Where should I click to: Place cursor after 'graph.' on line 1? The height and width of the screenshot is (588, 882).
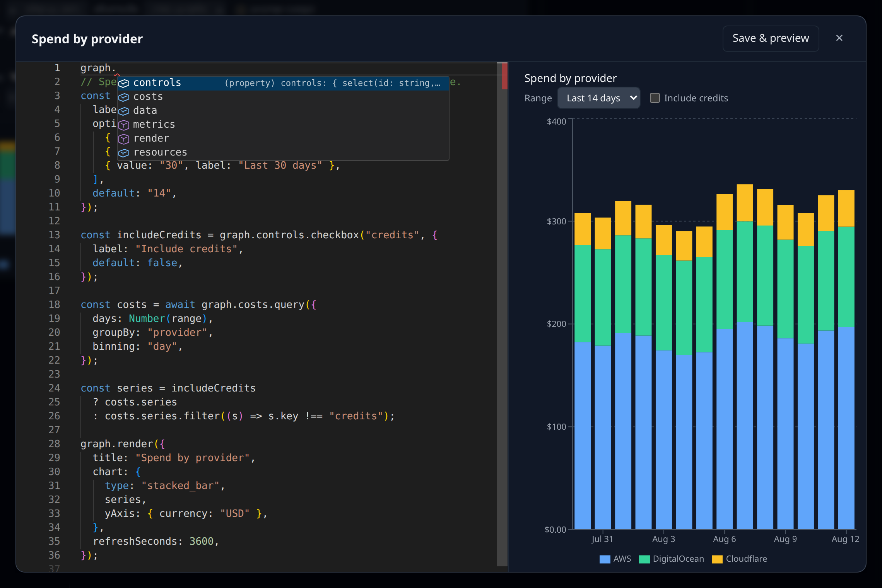click(116, 68)
